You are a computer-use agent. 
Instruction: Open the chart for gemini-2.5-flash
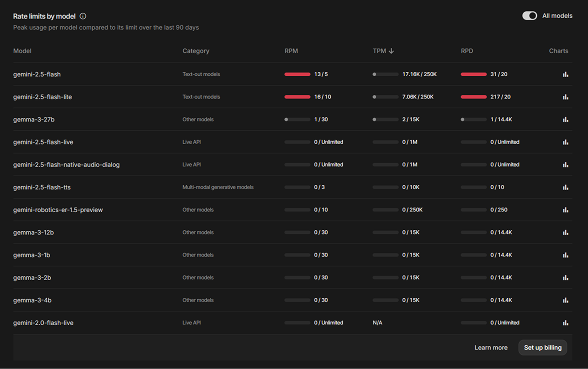(x=565, y=74)
